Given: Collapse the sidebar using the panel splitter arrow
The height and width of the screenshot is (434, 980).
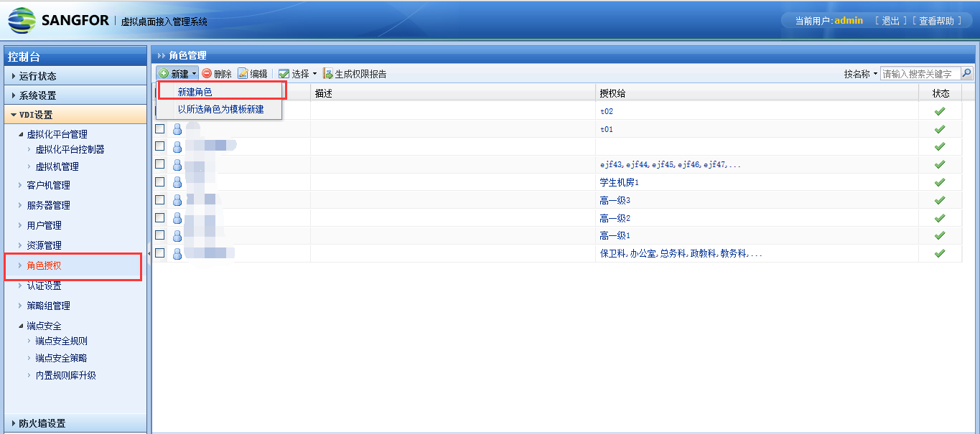Looking at the screenshot, I should [149, 253].
